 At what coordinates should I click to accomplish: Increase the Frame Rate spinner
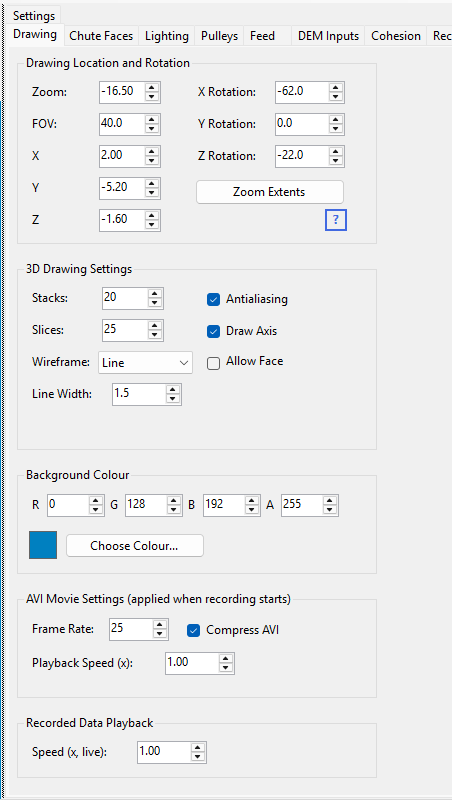click(x=161, y=625)
